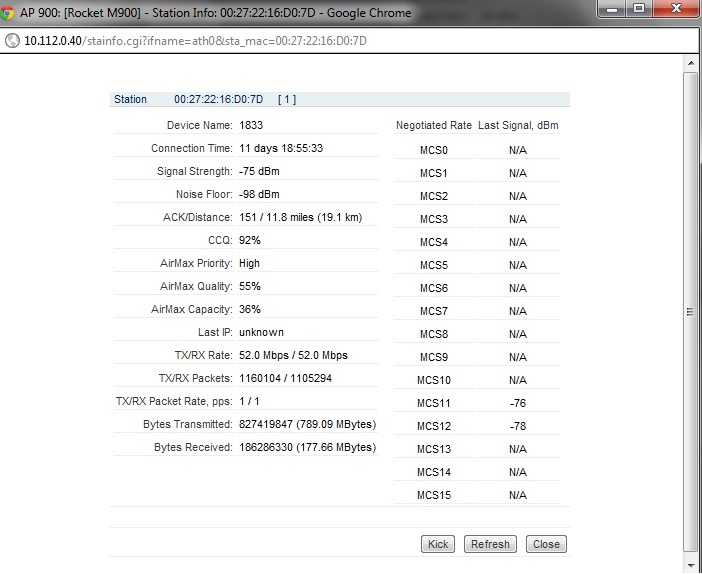The width and height of the screenshot is (702, 574).
Task: Click the MCS2 rate row
Action: 477,196
